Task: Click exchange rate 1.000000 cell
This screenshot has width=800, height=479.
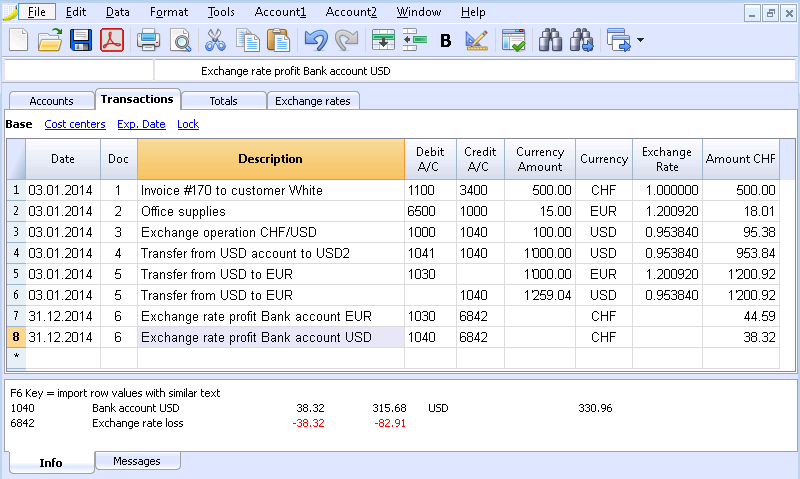Action: tap(667, 190)
